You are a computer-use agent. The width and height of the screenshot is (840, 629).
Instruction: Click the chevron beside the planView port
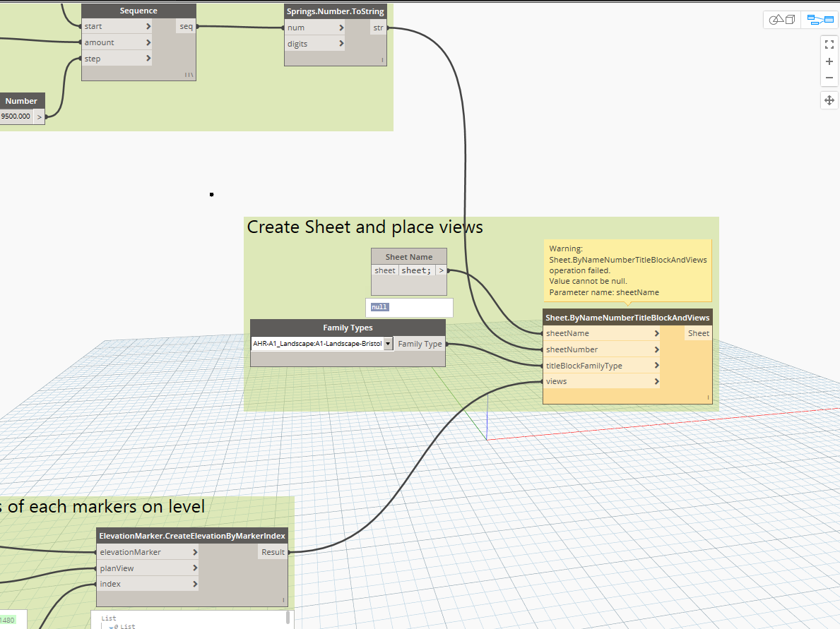tap(194, 568)
